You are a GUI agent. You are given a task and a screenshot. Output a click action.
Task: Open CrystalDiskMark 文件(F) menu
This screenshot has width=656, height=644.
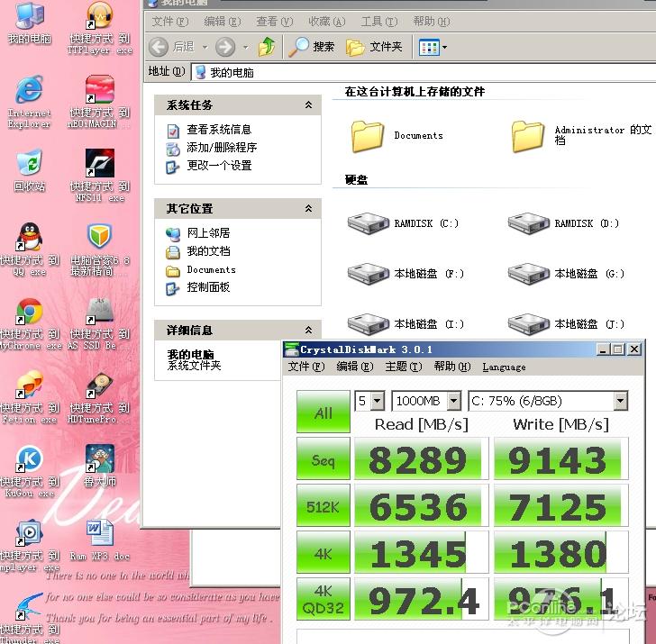click(306, 367)
